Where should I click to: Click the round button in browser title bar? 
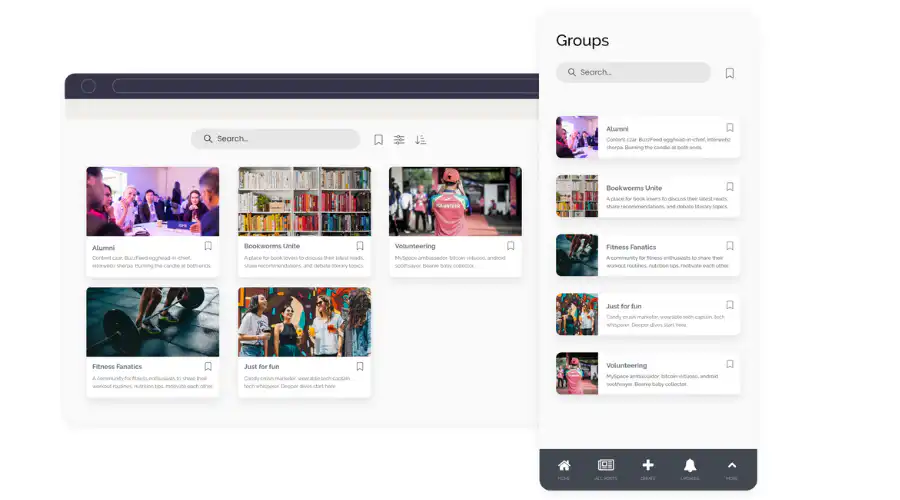pos(88,86)
